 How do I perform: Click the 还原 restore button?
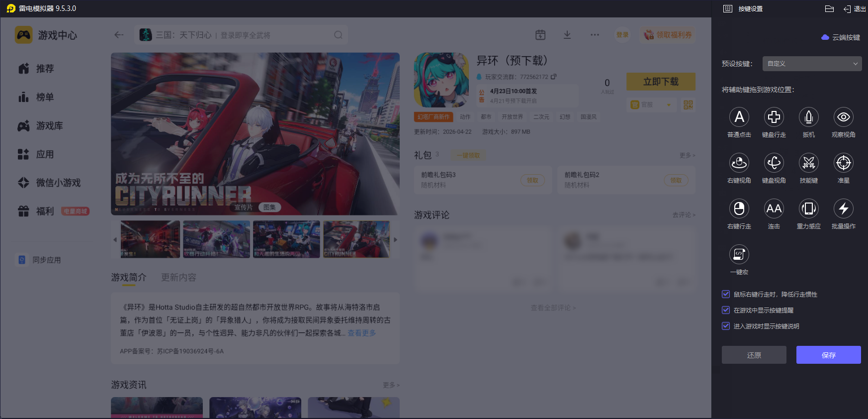pyautogui.click(x=754, y=355)
